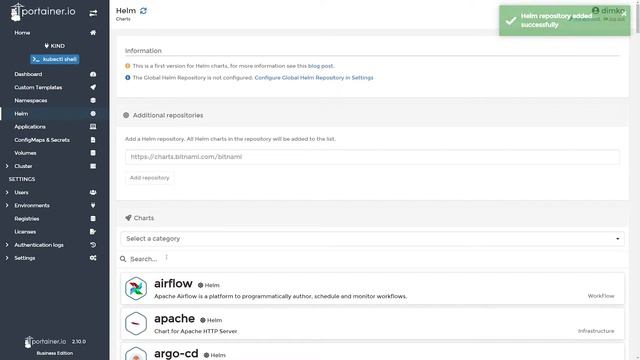Click the Registries database icon
Screen dimensions: 640x360
[93, 218]
